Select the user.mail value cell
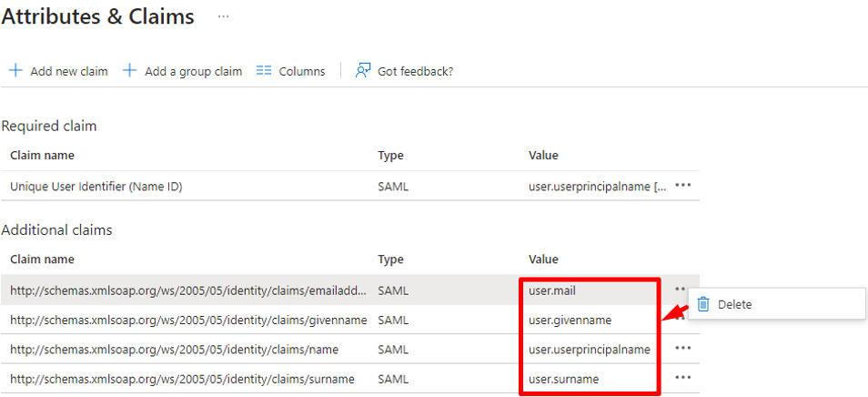This screenshot has height=397, width=868. (552, 290)
